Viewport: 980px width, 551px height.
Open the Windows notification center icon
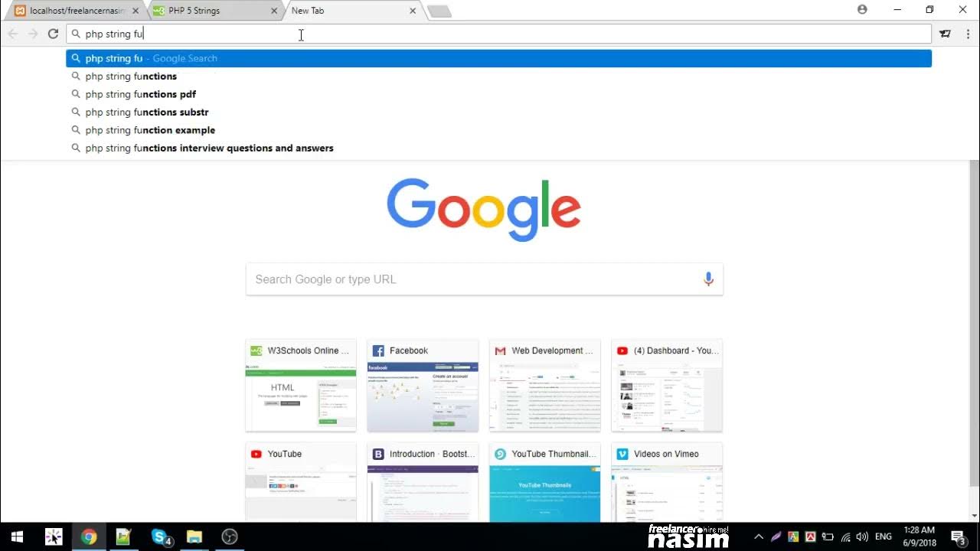tap(958, 536)
